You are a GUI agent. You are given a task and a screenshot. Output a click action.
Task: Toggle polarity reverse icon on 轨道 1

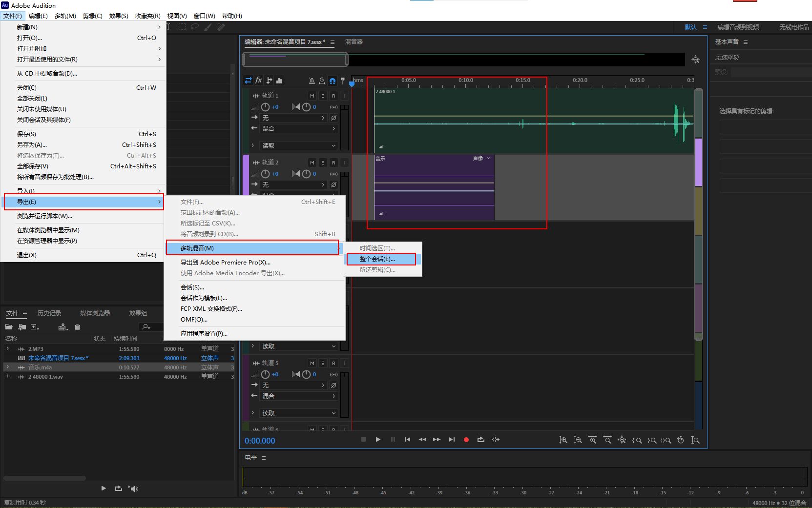tap(333, 118)
